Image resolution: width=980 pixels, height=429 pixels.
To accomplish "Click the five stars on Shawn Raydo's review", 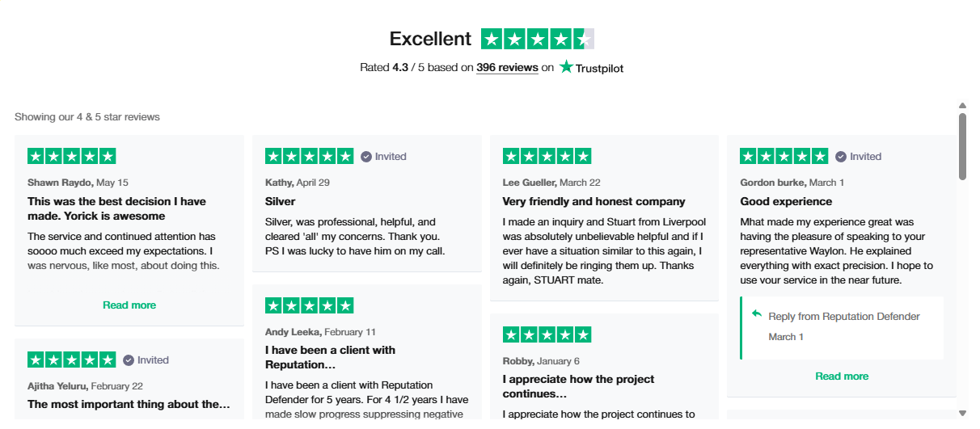I will pyautogui.click(x=72, y=157).
